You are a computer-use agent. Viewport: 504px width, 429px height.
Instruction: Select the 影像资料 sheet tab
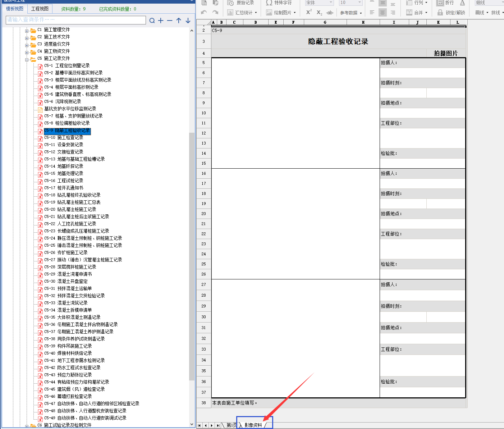(x=253, y=425)
